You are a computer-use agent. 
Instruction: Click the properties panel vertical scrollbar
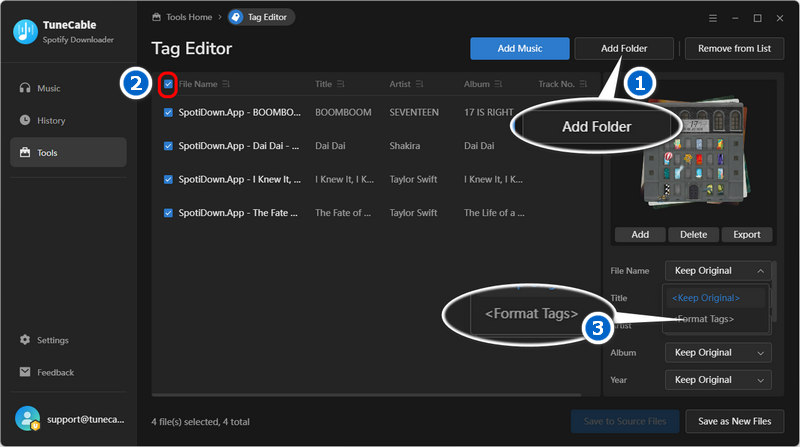tap(774, 291)
